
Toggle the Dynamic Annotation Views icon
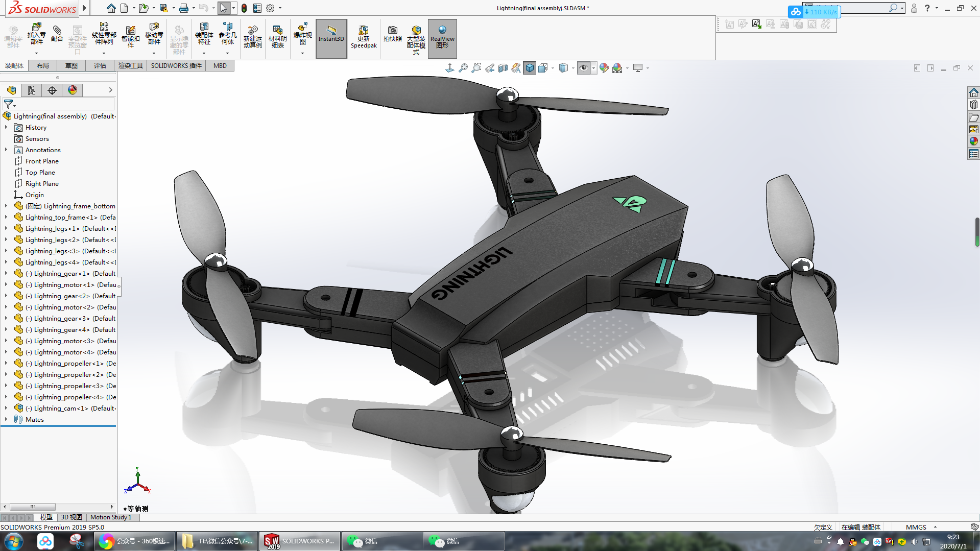(516, 68)
